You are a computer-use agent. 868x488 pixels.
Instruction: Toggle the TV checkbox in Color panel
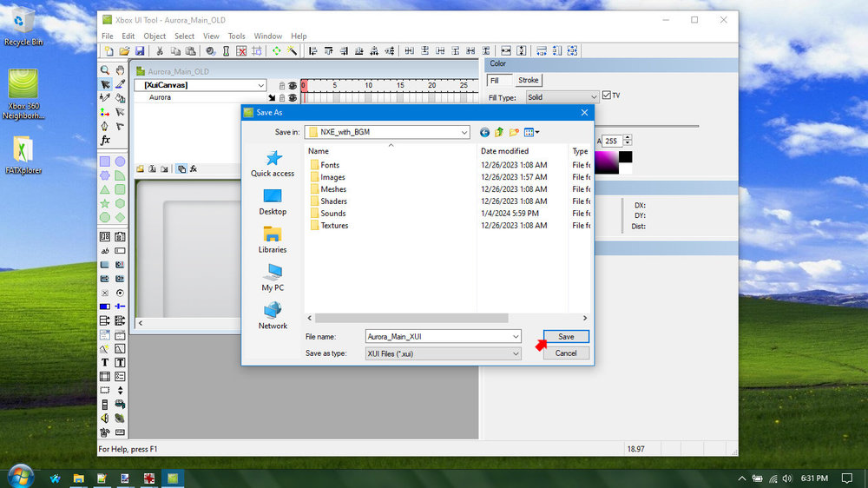pos(607,96)
